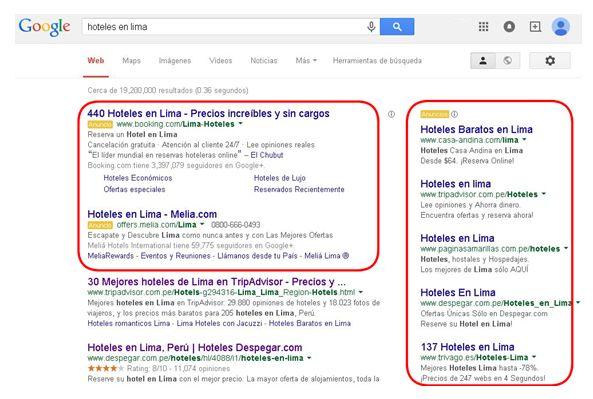Open the Google apps grid
The height and width of the screenshot is (399, 593).
(483, 26)
